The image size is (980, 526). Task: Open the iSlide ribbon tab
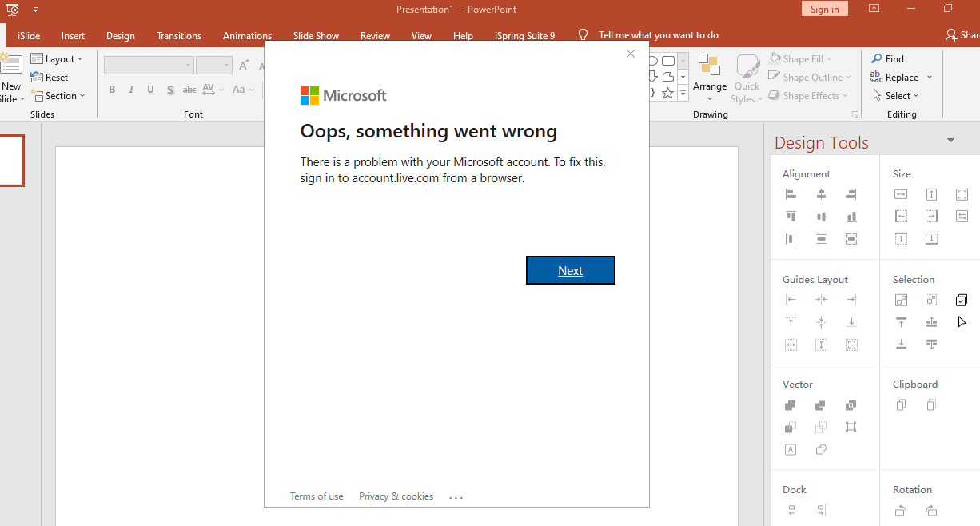[29, 35]
